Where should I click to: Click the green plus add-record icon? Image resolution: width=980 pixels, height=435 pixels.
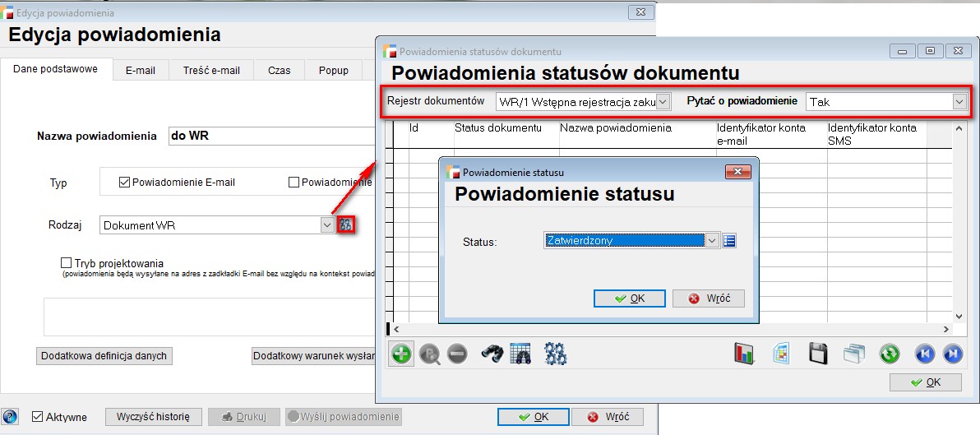point(401,354)
